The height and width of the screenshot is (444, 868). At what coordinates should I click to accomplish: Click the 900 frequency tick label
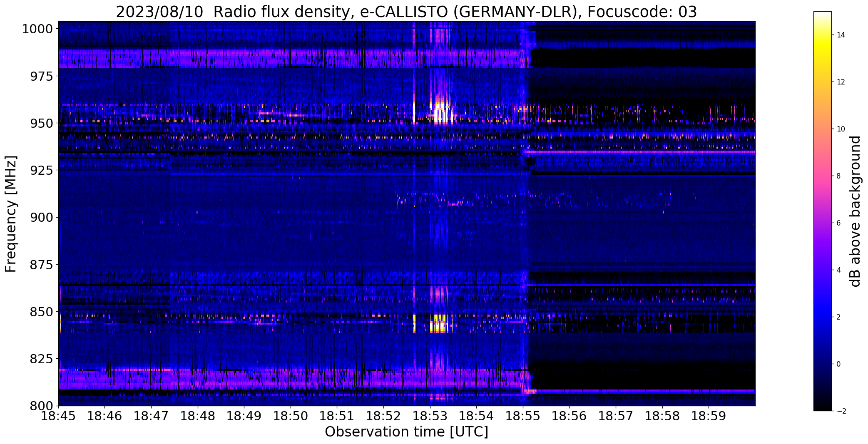[42, 217]
